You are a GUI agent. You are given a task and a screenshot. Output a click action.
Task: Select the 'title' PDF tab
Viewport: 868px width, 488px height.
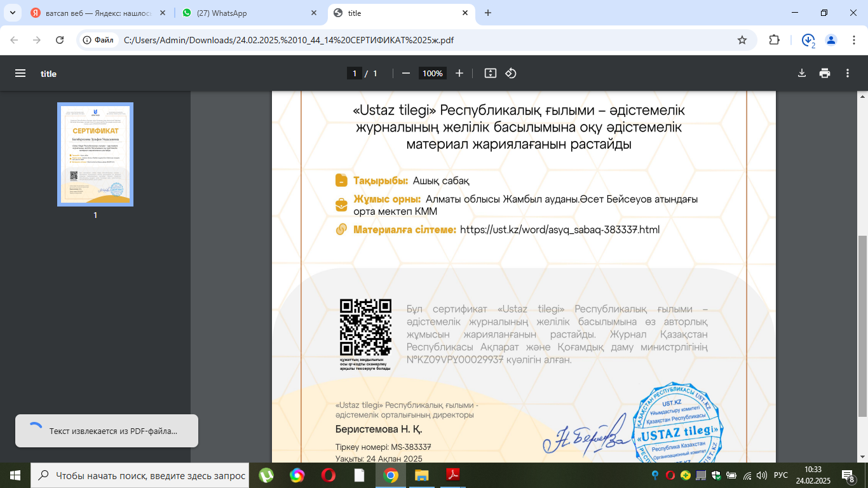[402, 13]
